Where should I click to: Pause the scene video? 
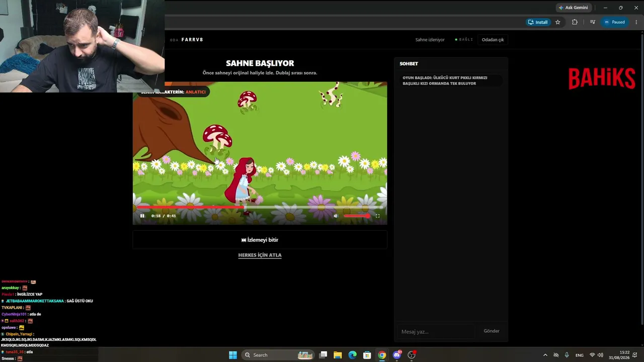click(x=142, y=216)
